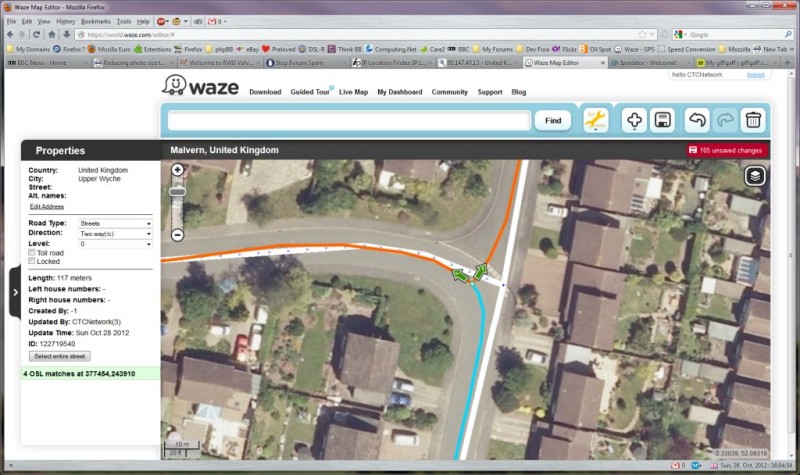Open the Direction dropdown
Viewport: 800px width, 475px height.
tap(115, 234)
